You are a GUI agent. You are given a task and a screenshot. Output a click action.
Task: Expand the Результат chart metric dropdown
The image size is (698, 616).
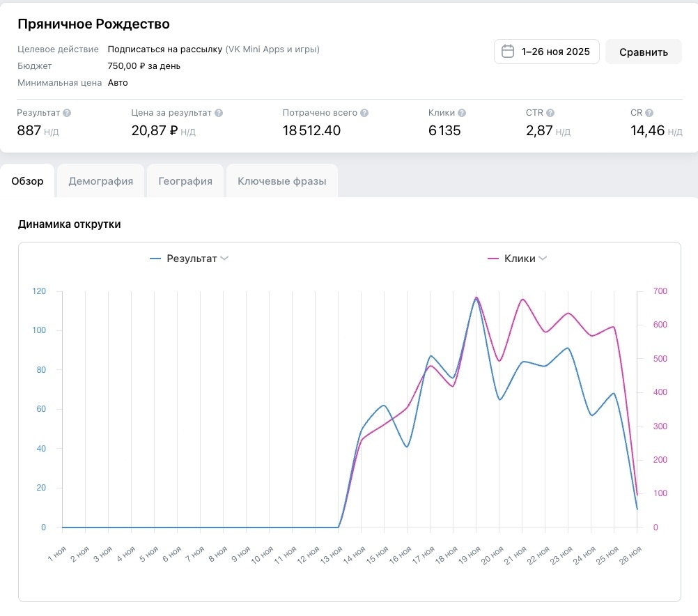224,259
